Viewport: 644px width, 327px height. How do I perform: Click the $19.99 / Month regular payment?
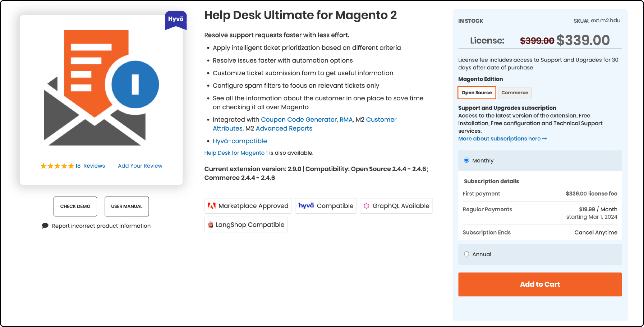coord(598,209)
